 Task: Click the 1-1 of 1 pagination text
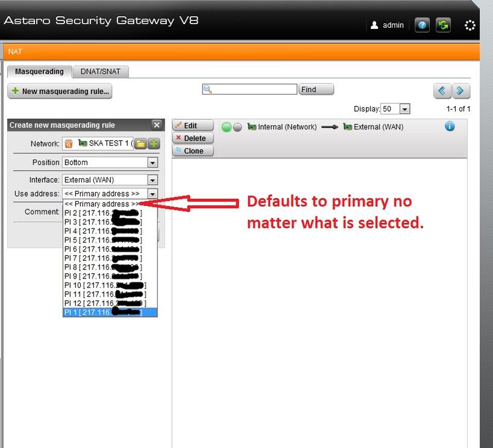[x=458, y=109]
